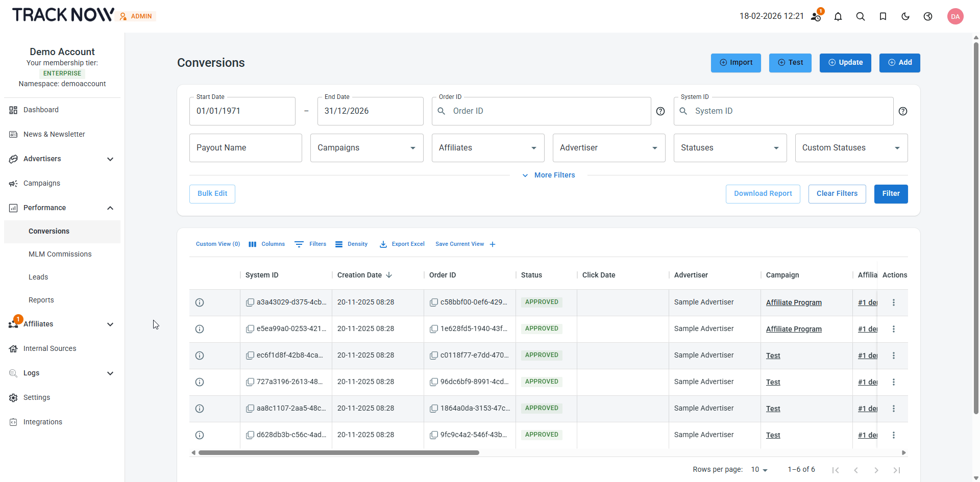This screenshot has width=980, height=482.
Task: Go to Dashboard in sidebar
Action: [x=41, y=110]
